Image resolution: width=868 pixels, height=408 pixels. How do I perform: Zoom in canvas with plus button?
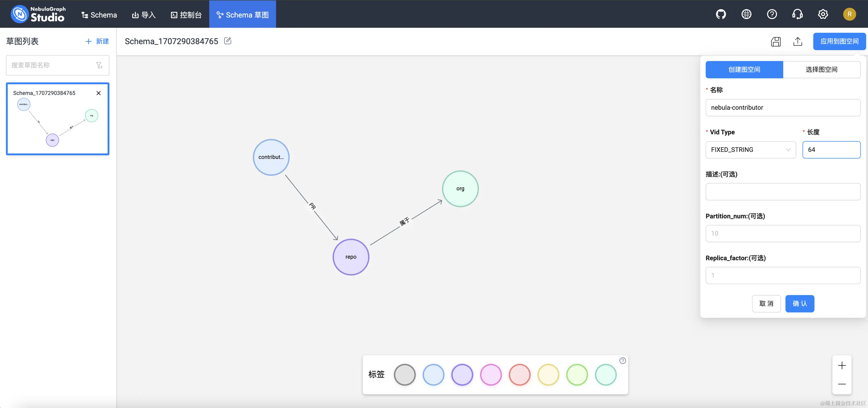pos(842,366)
